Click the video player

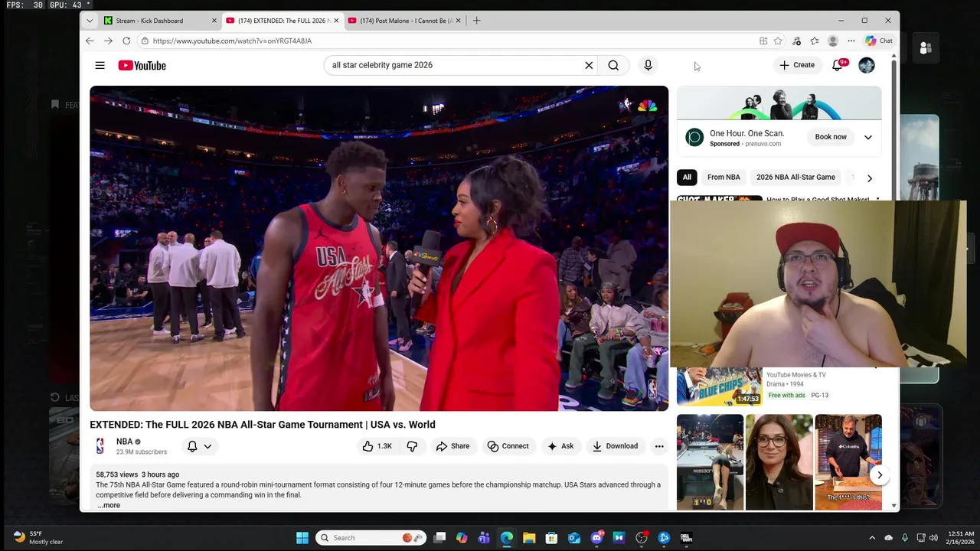click(x=379, y=248)
